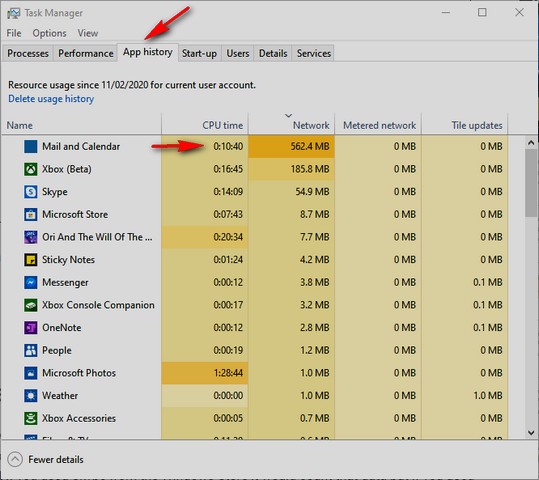Image resolution: width=539 pixels, height=480 pixels.
Task: Select the Microsoft Store row name
Action: click(75, 215)
